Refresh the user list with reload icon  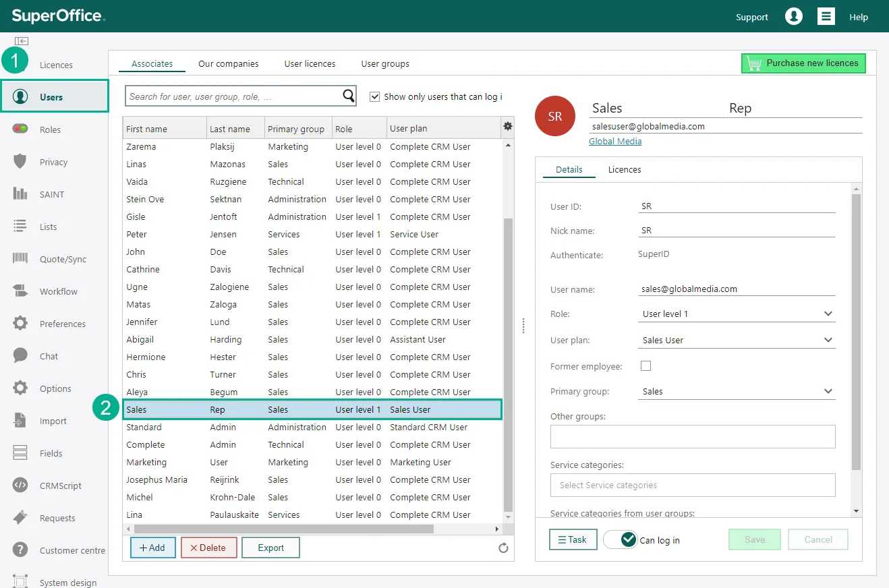[503, 548]
